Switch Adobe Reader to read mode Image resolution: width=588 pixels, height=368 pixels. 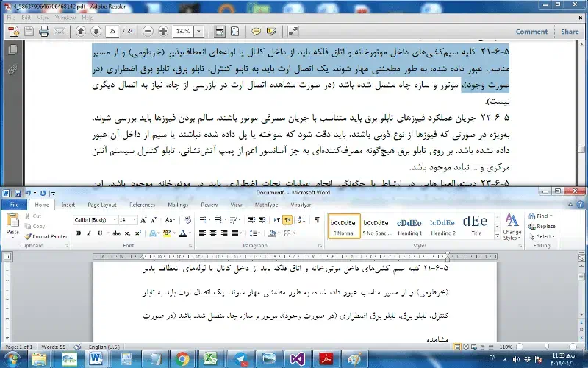(x=293, y=32)
